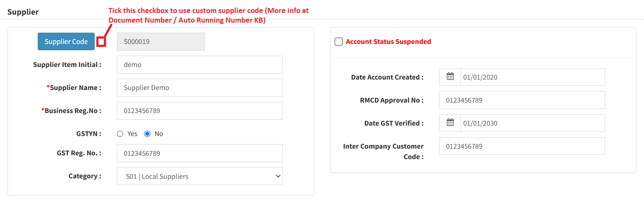Focus the Supplier Name input field
This screenshot has height=206, width=644.
pos(199,88)
